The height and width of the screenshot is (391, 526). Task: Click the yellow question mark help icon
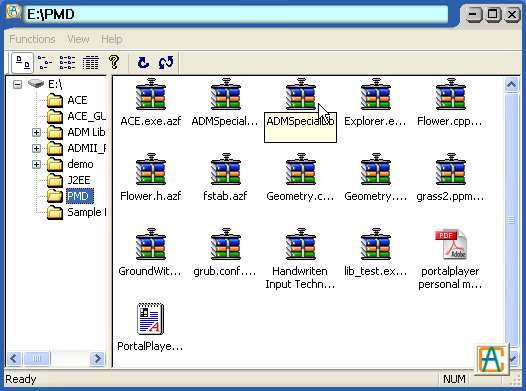(x=114, y=62)
